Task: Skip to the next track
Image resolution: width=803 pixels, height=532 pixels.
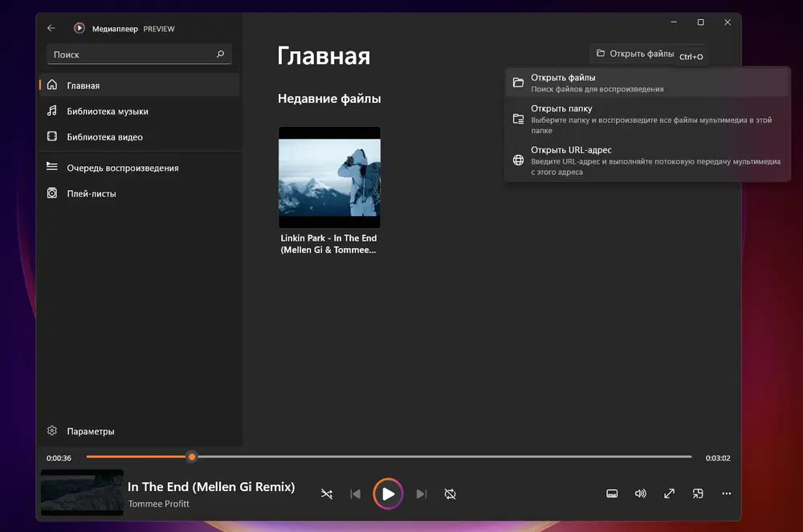Action: coord(421,493)
